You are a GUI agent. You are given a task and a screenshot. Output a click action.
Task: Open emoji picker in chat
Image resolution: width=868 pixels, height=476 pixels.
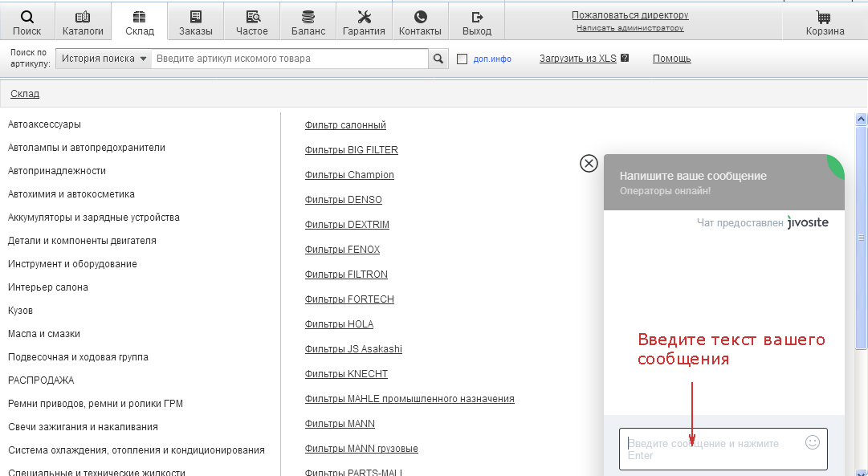click(812, 442)
